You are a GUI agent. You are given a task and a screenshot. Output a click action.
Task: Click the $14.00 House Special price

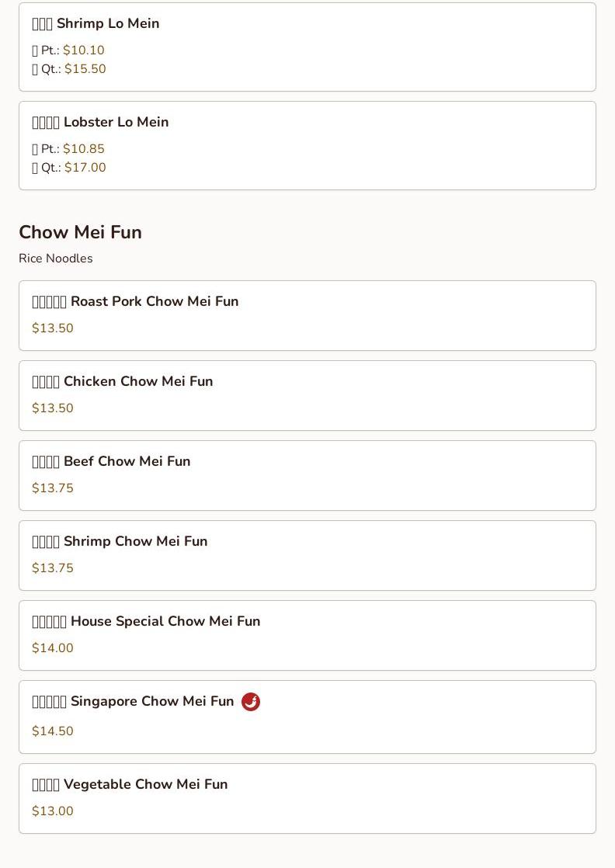(x=53, y=648)
